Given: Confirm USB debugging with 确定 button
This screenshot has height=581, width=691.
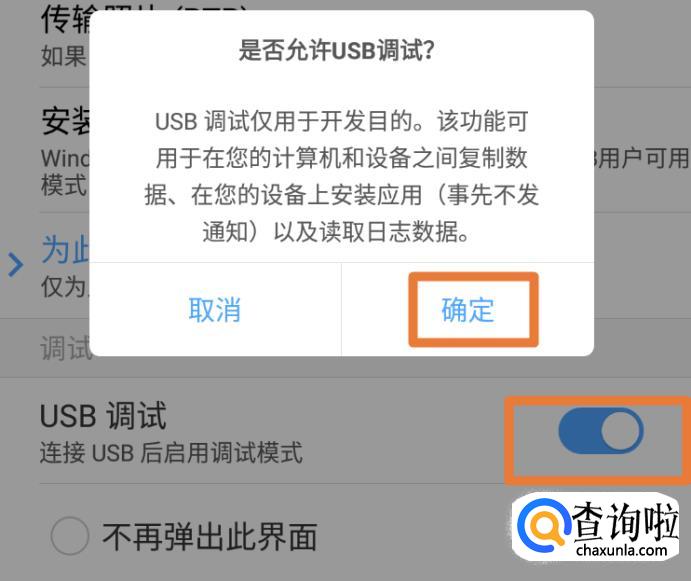Looking at the screenshot, I should [x=468, y=309].
